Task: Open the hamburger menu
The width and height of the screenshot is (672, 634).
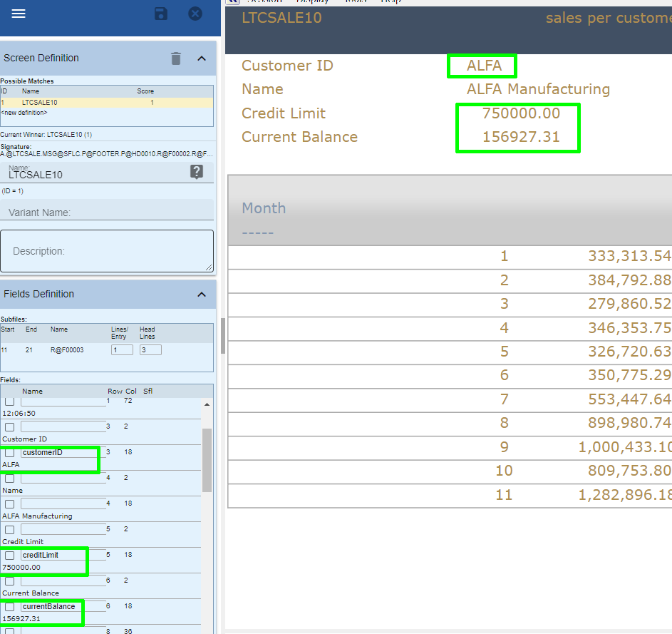Action: (19, 14)
